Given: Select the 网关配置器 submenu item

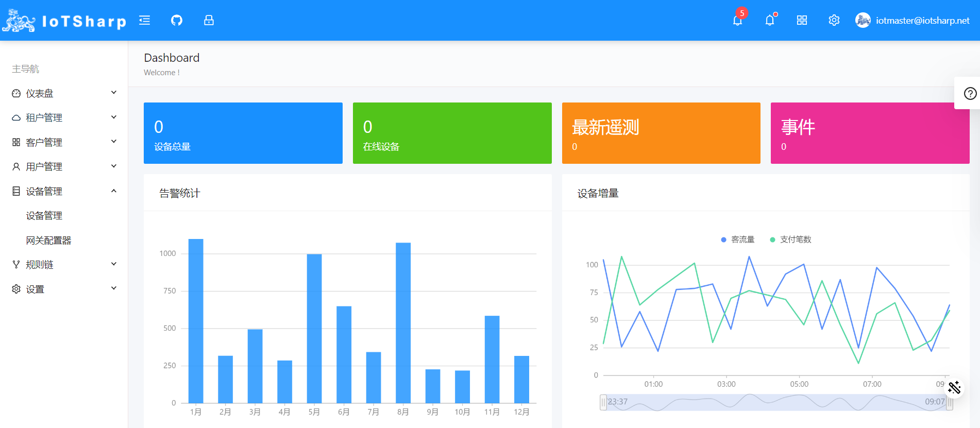Looking at the screenshot, I should tap(49, 240).
